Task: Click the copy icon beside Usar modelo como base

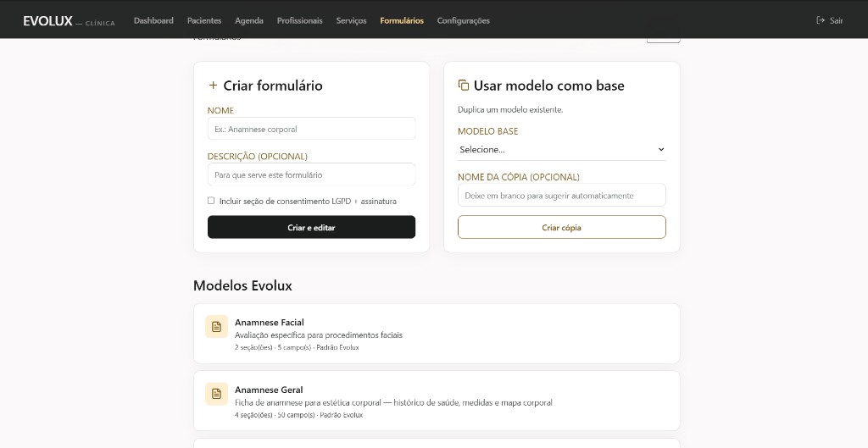Action: 464,86
